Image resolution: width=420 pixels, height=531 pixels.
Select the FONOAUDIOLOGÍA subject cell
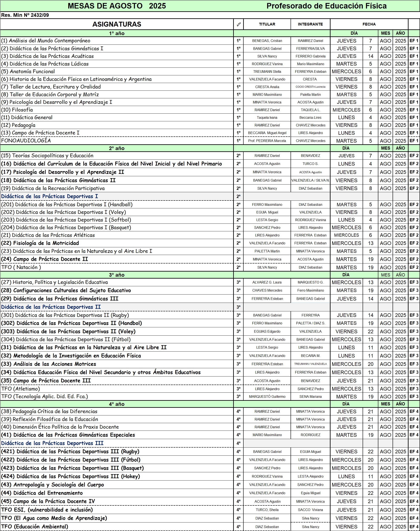click(x=117, y=140)
